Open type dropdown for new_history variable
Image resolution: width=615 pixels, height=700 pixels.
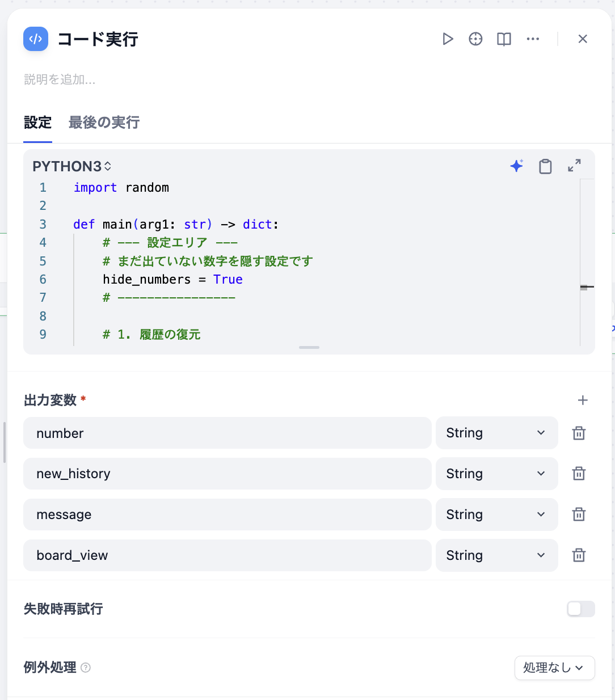(x=496, y=474)
